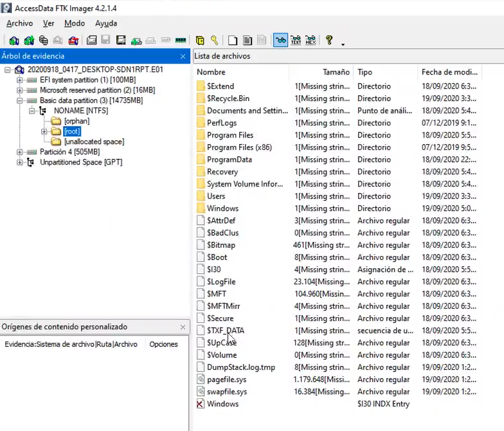
Task: Click Remove All Evidence Items icon
Action: point(73,41)
